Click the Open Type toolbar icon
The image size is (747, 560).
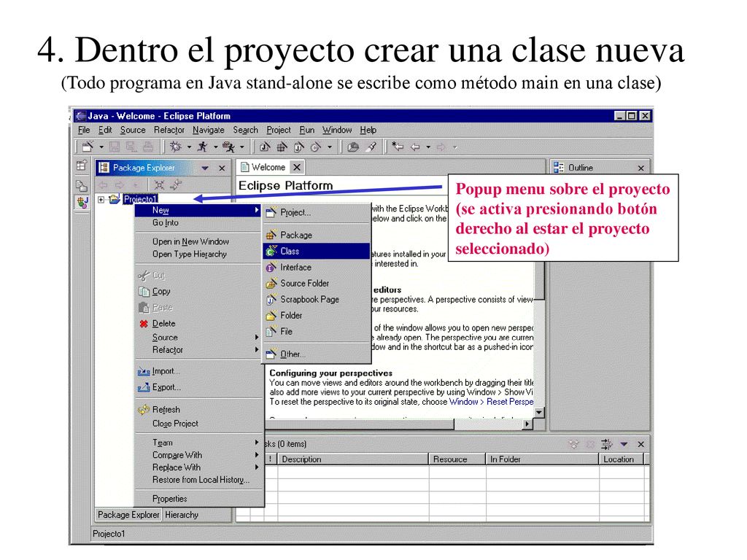(353, 147)
